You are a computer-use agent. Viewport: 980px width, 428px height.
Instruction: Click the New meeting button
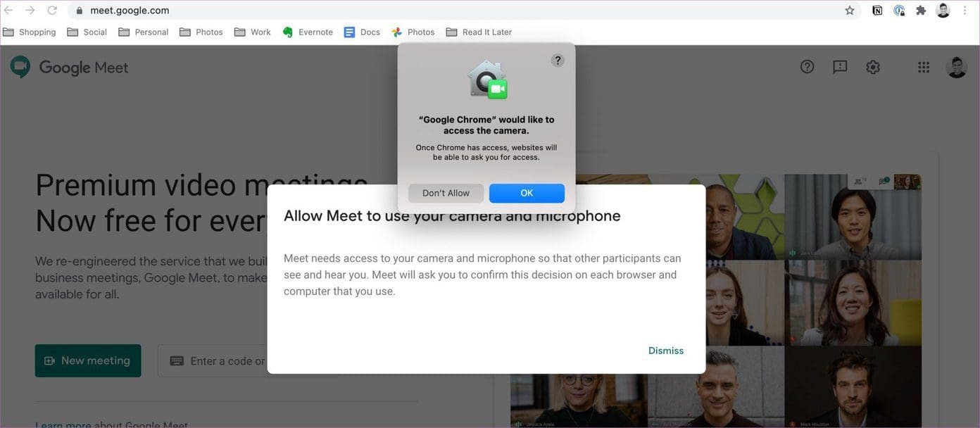[x=88, y=360]
